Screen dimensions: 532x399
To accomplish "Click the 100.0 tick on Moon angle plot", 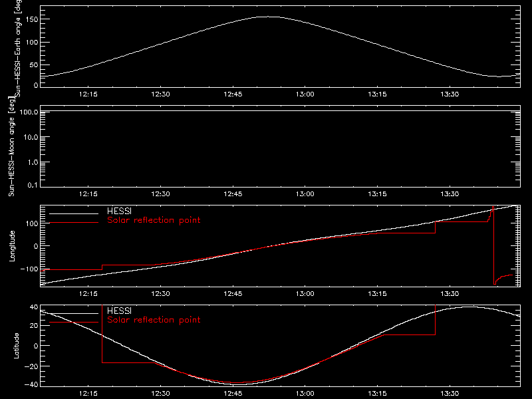I will 29,112.
